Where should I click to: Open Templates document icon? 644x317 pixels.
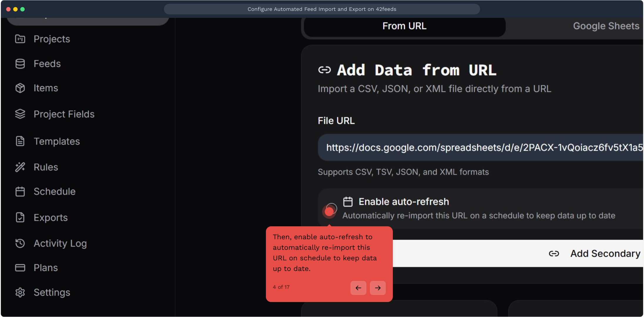tap(20, 141)
